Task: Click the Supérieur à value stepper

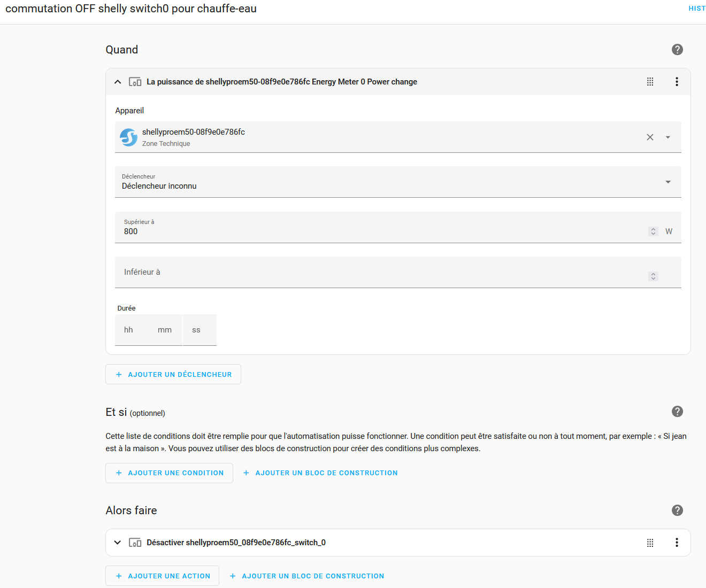Action: (653, 231)
